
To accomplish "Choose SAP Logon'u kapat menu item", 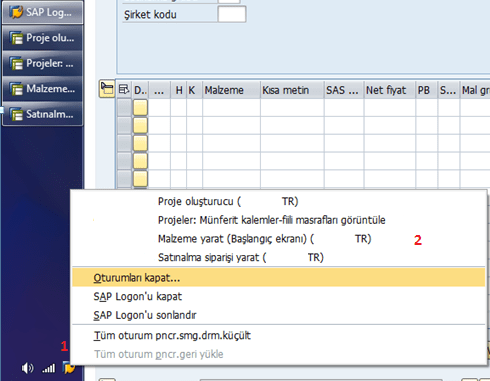I will [278, 296].
